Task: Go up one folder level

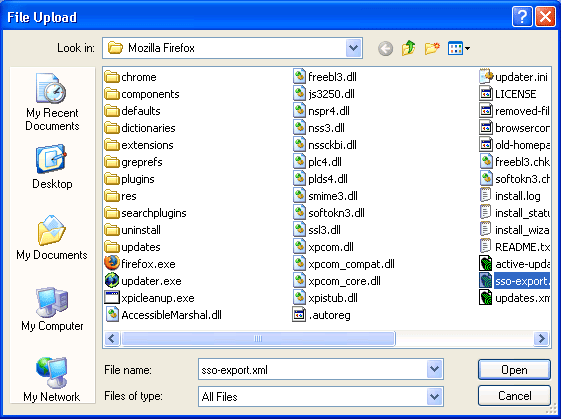Action: (x=409, y=48)
